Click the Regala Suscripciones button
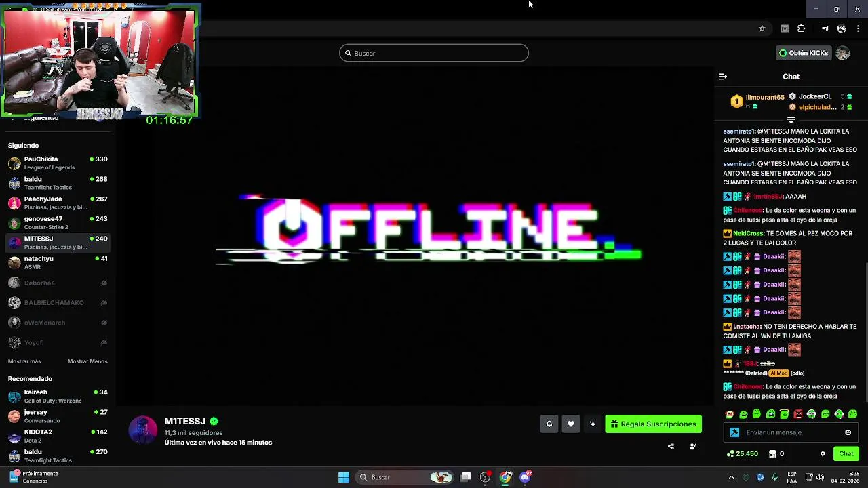 [653, 424]
